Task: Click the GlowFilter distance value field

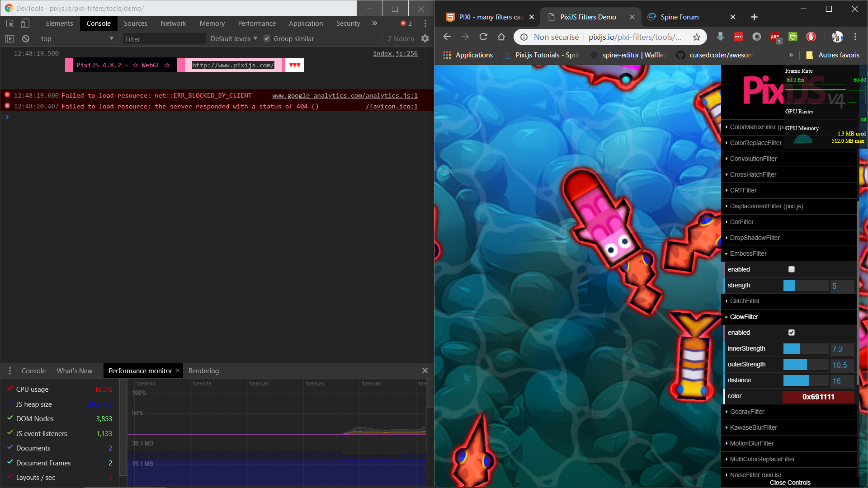Action: coord(842,381)
